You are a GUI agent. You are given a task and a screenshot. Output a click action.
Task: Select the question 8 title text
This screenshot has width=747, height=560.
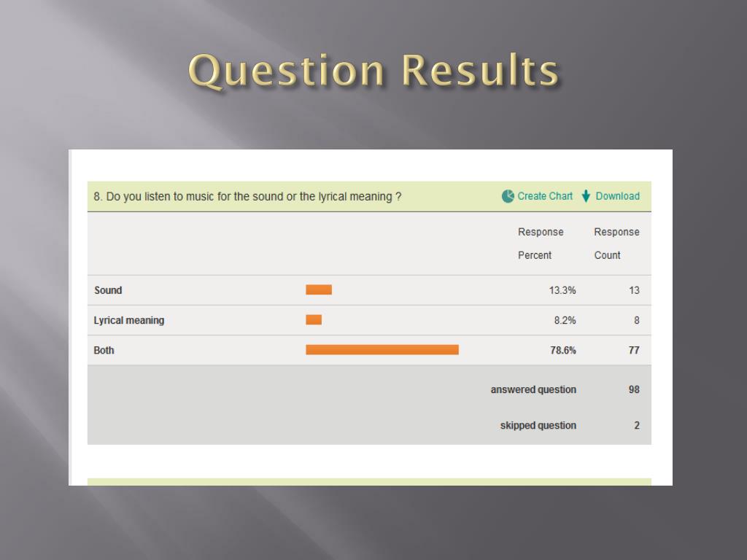[x=247, y=197]
